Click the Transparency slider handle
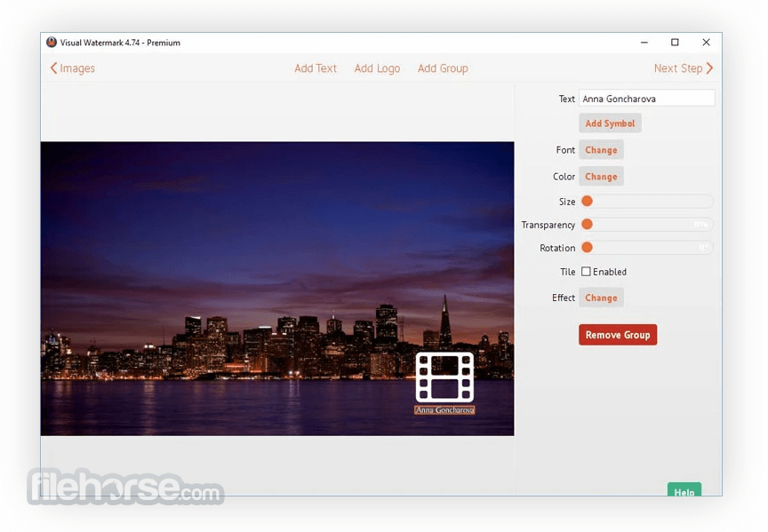 [x=587, y=224]
